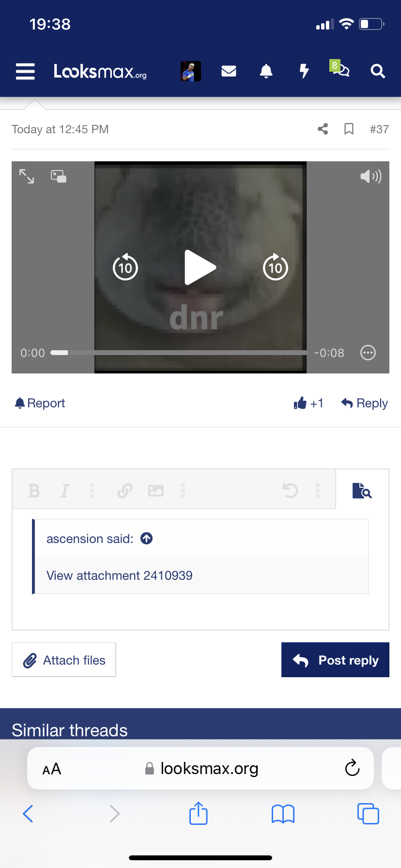Bookmark this post
Viewport: 401px width, 868px height.
349,129
